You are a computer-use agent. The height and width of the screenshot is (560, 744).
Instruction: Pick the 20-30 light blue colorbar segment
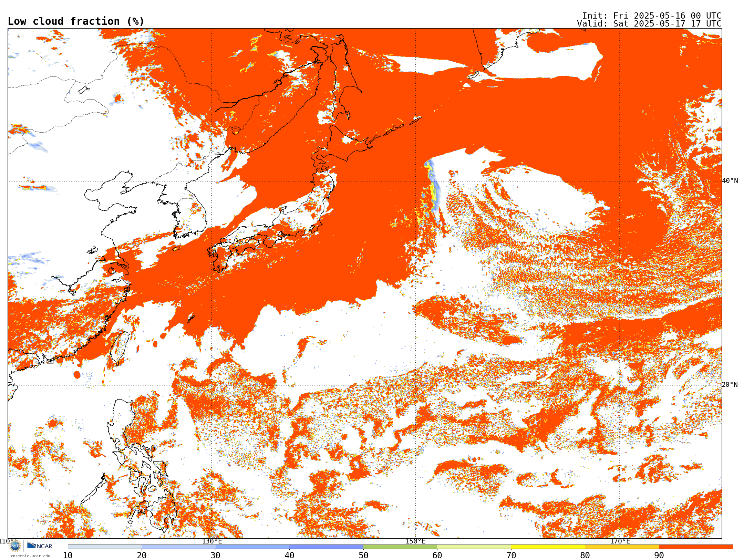[178, 547]
